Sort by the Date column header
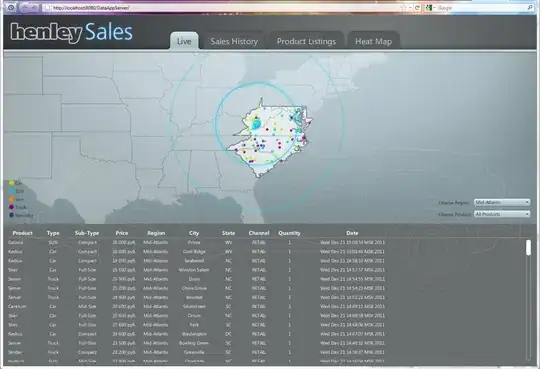Image resolution: width=540 pixels, height=369 pixels. tap(352, 233)
